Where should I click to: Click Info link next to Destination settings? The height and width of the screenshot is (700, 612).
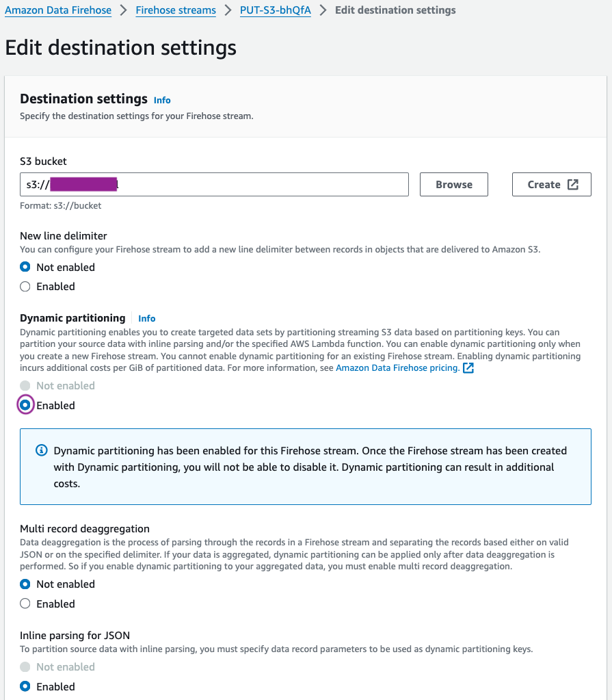click(162, 100)
